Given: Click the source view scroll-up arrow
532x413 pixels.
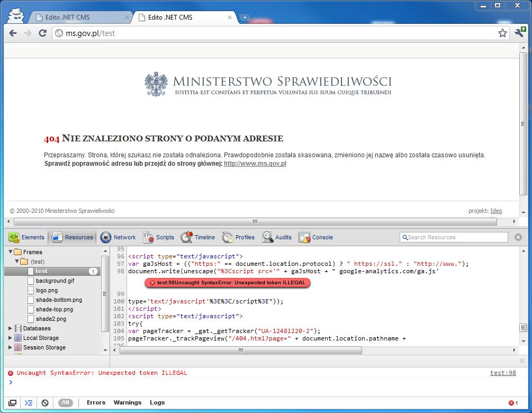Looking at the screenshot, I should click(523, 251).
